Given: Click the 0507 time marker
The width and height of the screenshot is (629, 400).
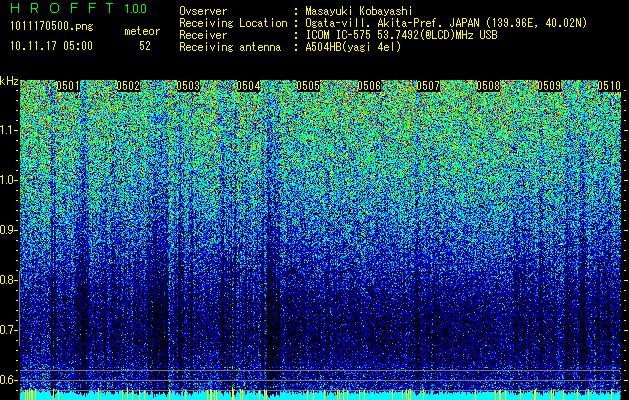Looking at the screenshot, I should click(428, 86).
